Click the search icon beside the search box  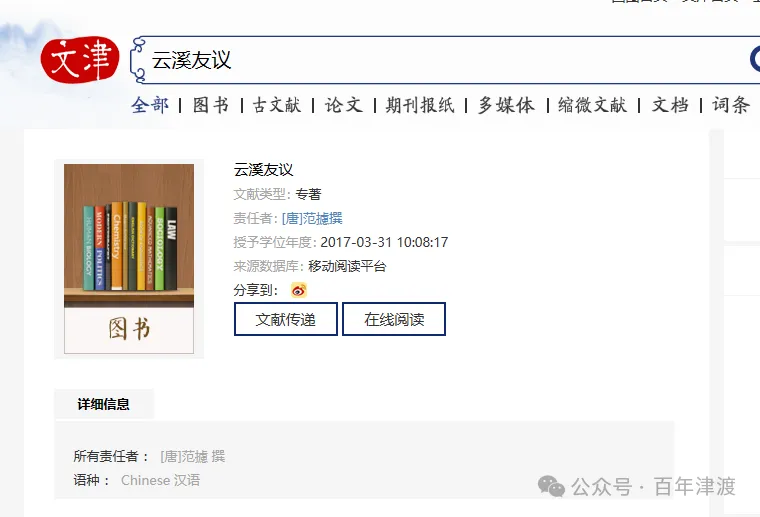click(755, 60)
